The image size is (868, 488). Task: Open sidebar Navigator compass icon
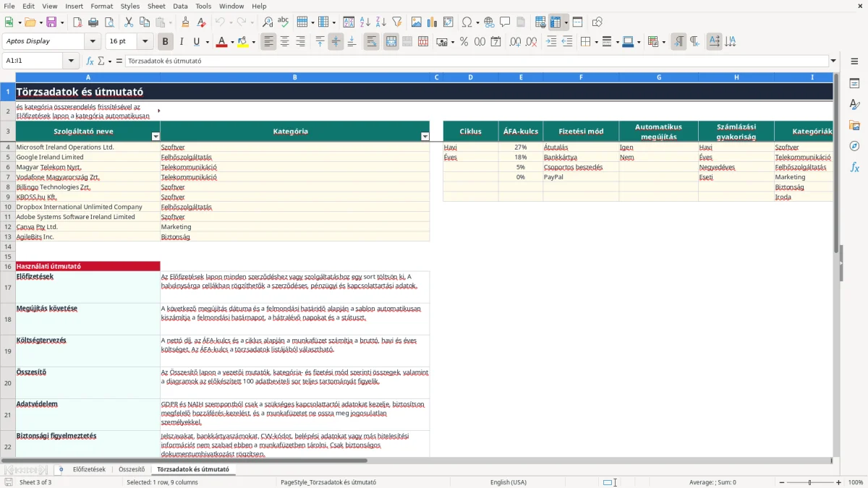point(854,146)
